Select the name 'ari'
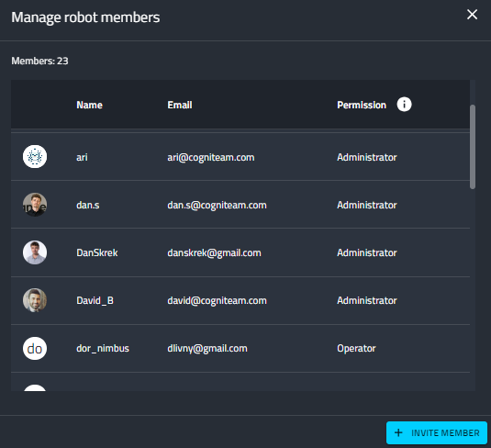This screenshot has height=448, width=491. click(82, 157)
